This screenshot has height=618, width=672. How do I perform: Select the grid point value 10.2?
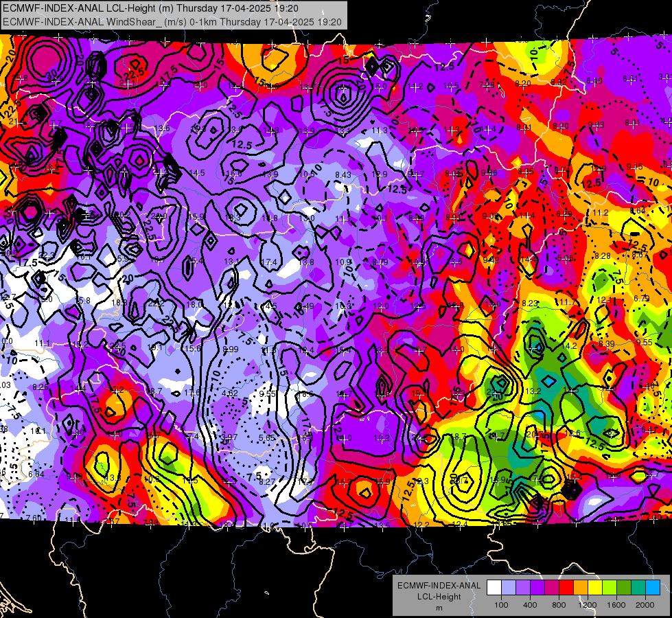point(382,438)
